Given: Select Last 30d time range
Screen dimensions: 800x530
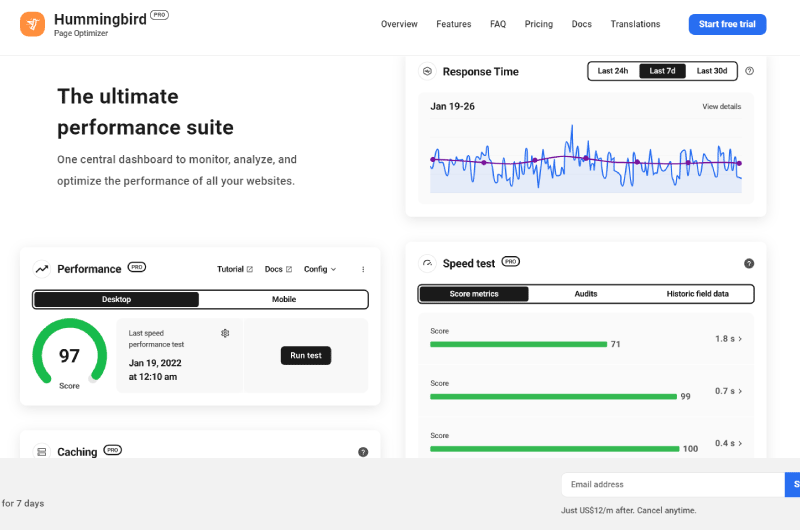Looking at the screenshot, I should [712, 71].
